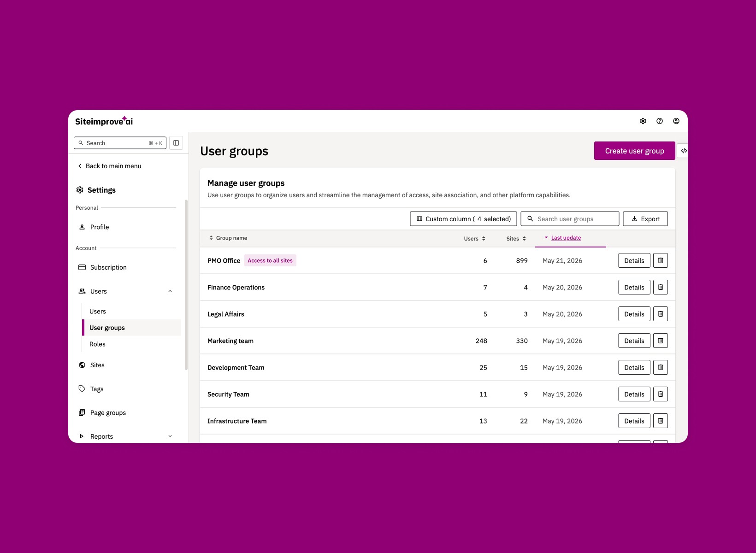Click the 248 users value
756x553 pixels.
[481, 341]
